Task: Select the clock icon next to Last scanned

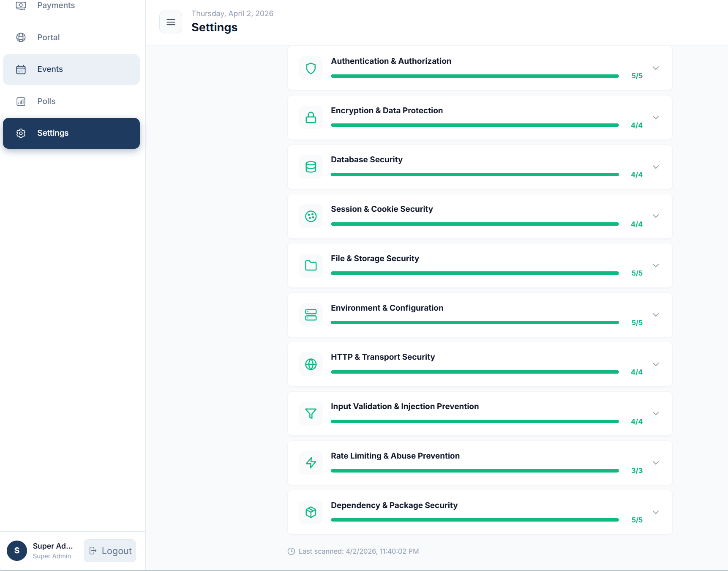Action: click(290, 551)
